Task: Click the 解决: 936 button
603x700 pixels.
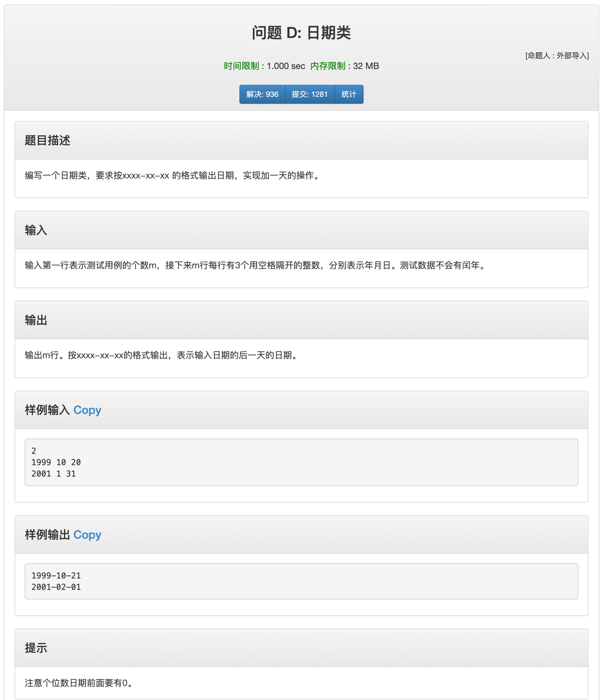Action: [x=262, y=94]
